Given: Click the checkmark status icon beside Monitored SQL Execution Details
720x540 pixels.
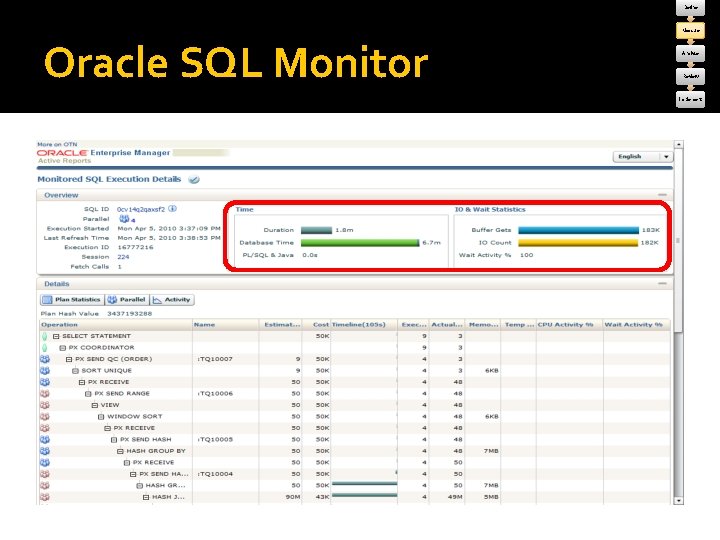Looking at the screenshot, I should [194, 180].
